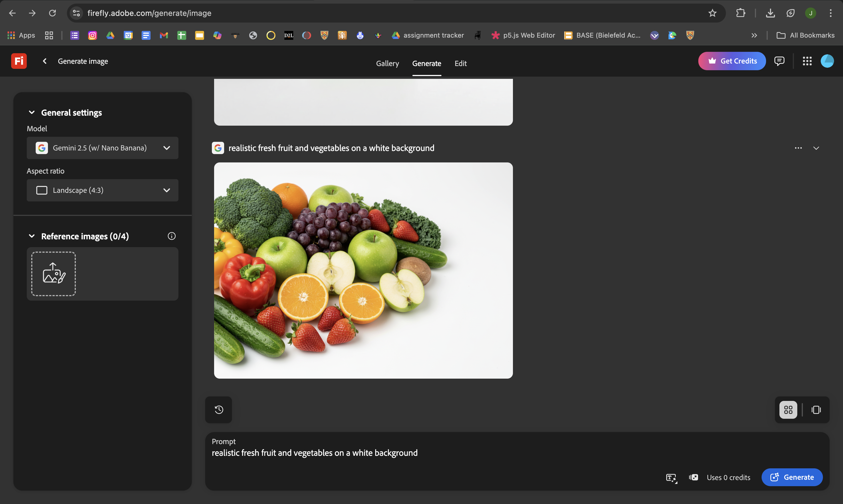Image resolution: width=843 pixels, height=504 pixels.
Task: Click the 'Aspect ratio' label text
Action: tap(45, 171)
